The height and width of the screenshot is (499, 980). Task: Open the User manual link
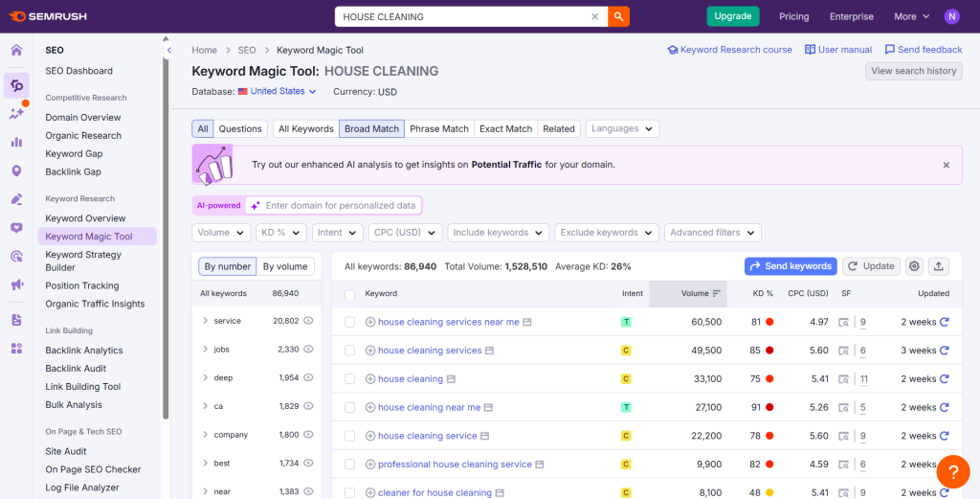click(838, 50)
